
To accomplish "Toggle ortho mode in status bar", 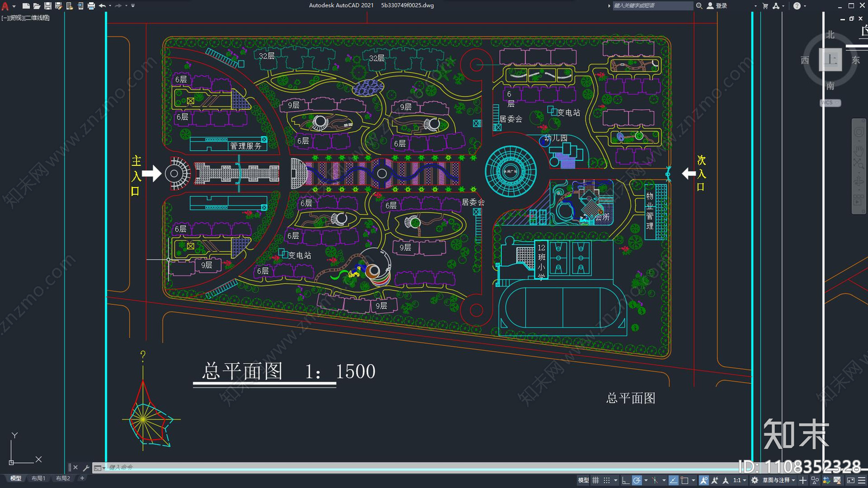I will [x=626, y=480].
